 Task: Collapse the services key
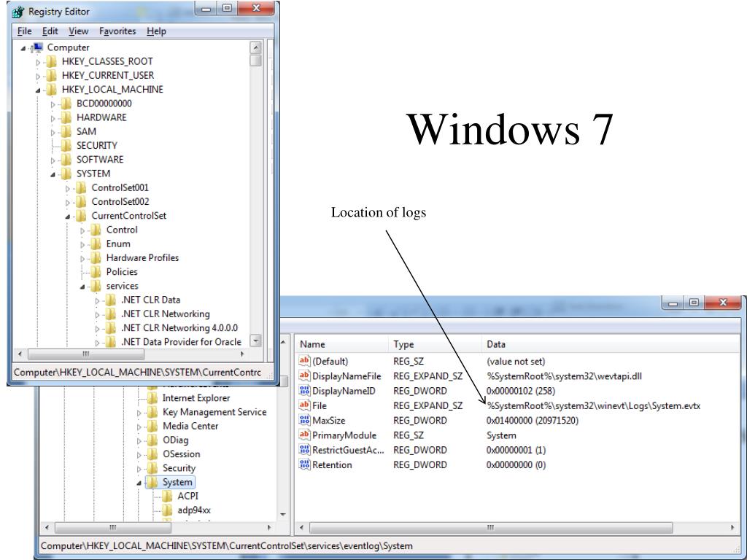82,287
